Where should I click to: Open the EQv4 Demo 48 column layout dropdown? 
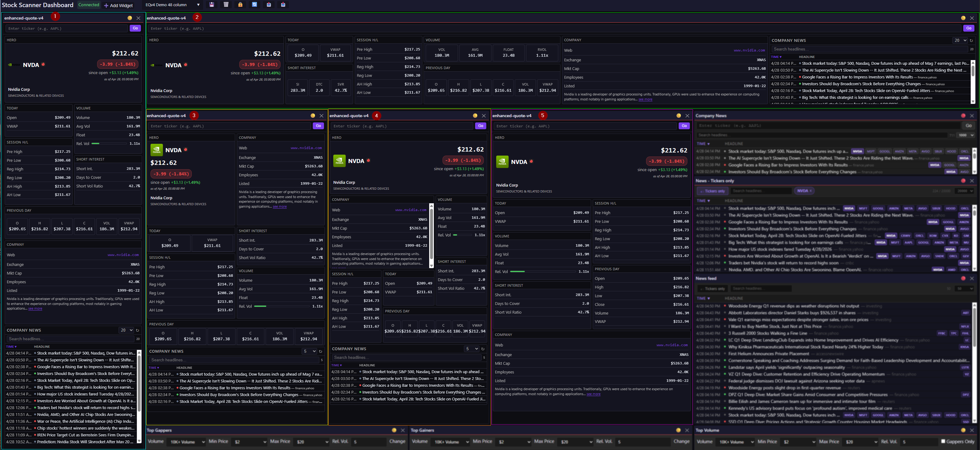172,5
